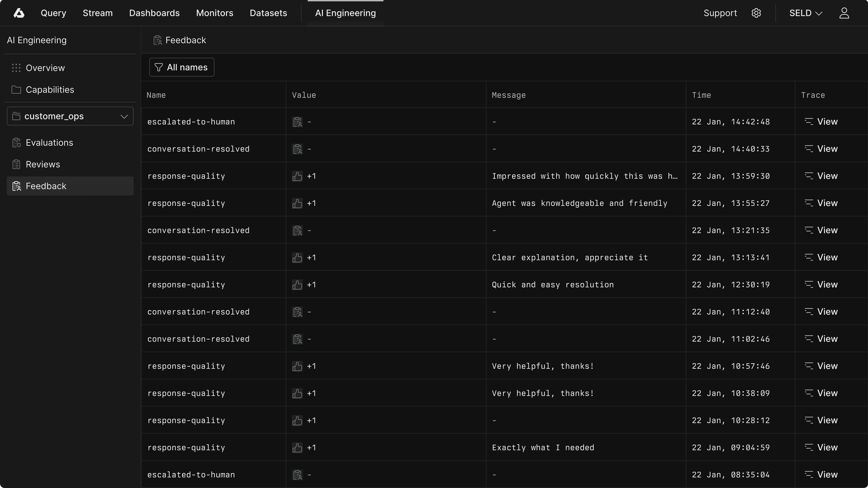Click the time "22 Jan, 11:02:46"
Image resolution: width=868 pixels, height=488 pixels.
point(731,339)
